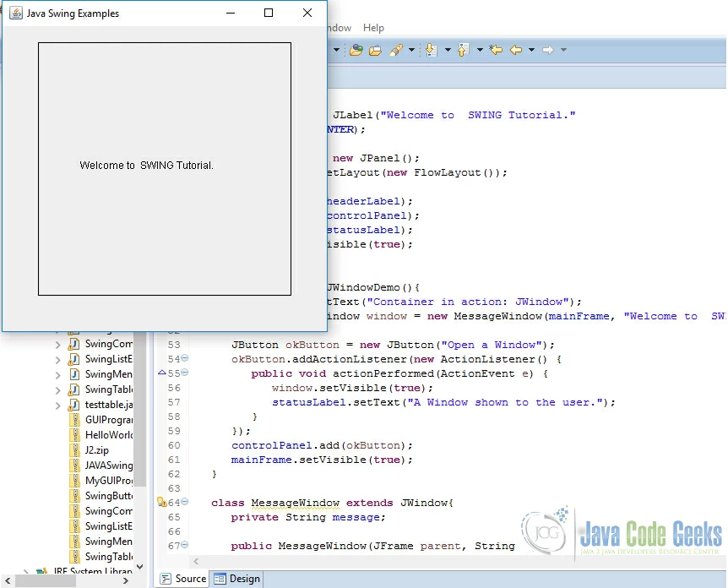Maximize the Java Swing Examples window
Viewport: 728px width, 588px height.
point(269,13)
